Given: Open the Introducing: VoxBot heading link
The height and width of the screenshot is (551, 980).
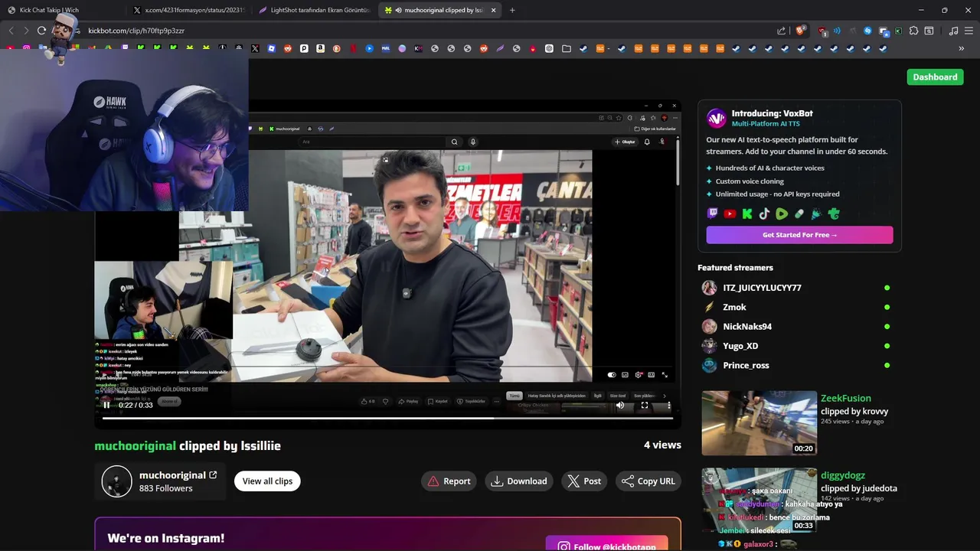Looking at the screenshot, I should coord(772,113).
